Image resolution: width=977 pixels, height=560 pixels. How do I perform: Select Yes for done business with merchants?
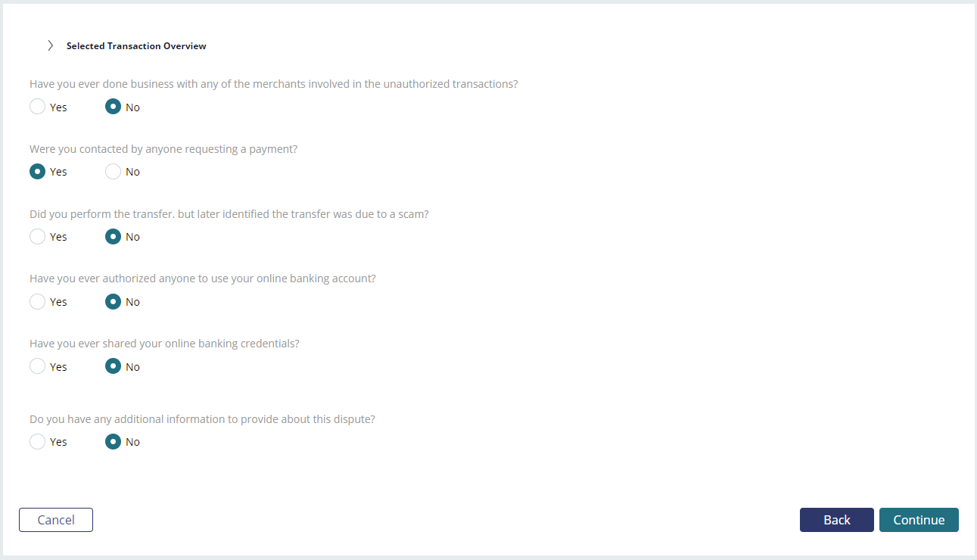click(x=37, y=107)
